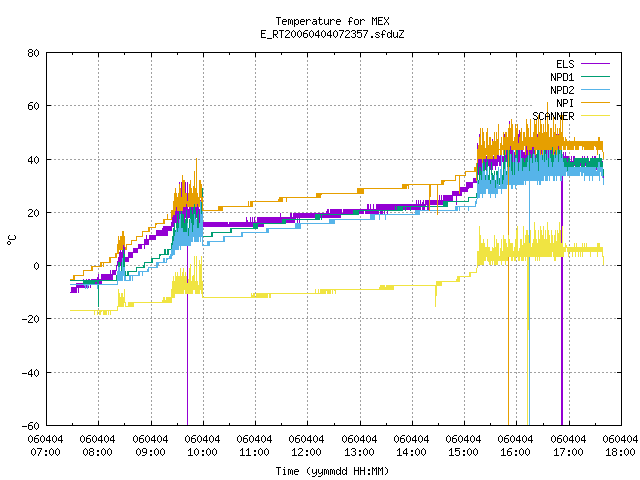Click the y-axis tick label -40
The height and width of the screenshot is (480, 640).
[31, 373]
